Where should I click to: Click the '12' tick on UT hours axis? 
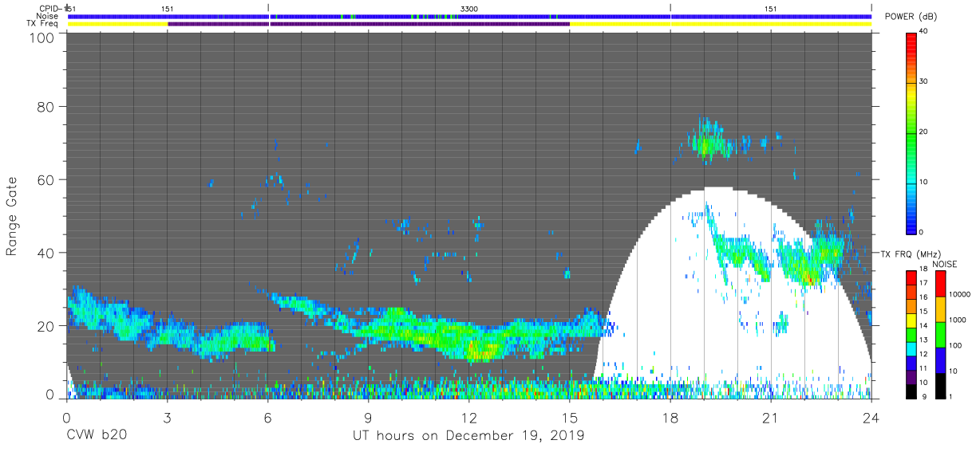tap(469, 417)
